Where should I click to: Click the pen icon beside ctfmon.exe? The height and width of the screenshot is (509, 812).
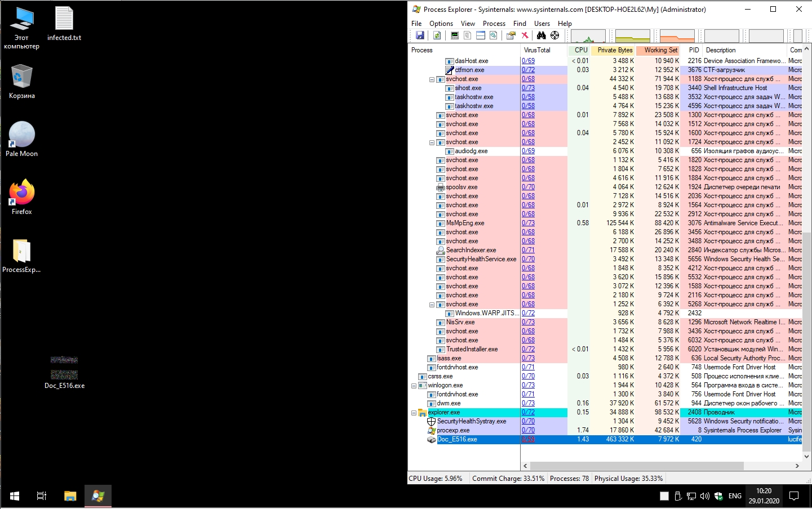pos(450,70)
